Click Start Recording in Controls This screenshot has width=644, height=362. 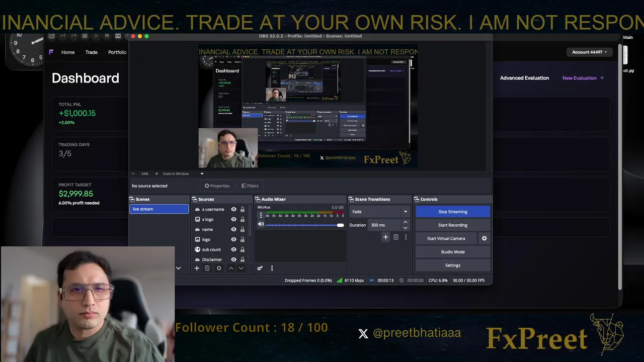(x=453, y=225)
